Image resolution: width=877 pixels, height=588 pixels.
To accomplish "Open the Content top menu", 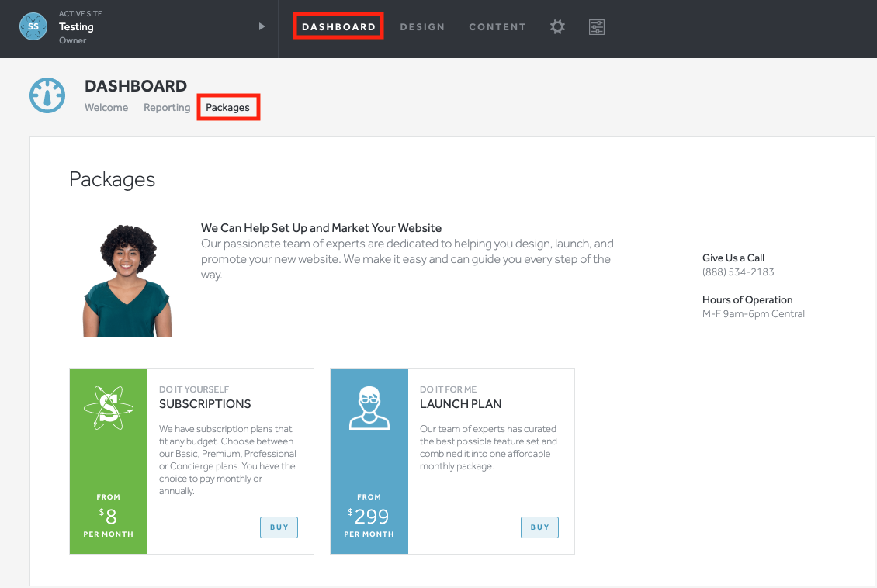I will point(497,27).
